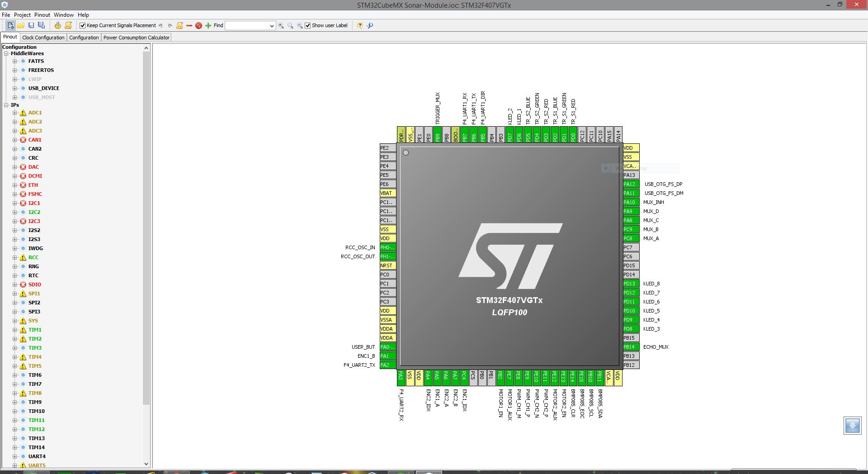Click the Undo arrow in the toolbar
The height and width of the screenshot is (474, 868).
click(160, 26)
